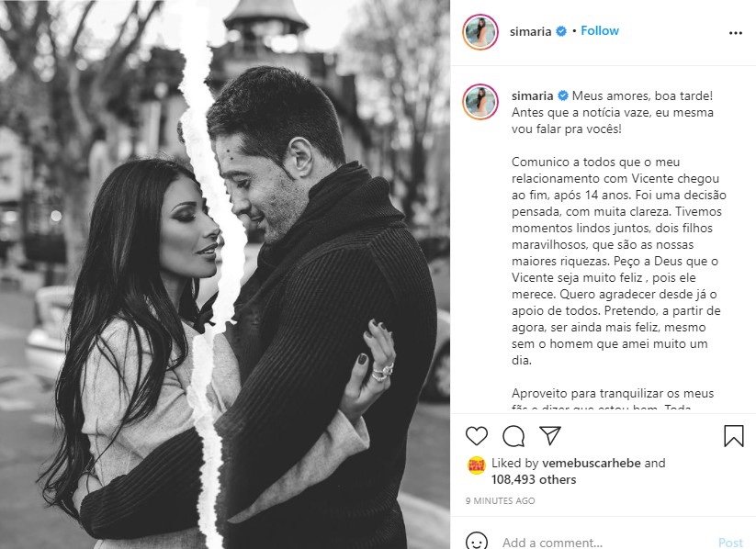Open vemebuscarhebe's profile link
The height and width of the screenshot is (549, 756).
[x=591, y=464]
